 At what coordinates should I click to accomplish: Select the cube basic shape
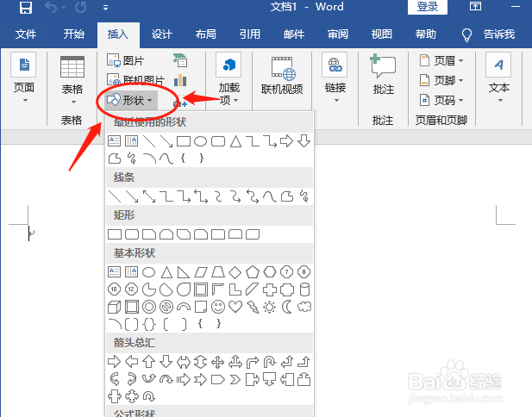point(115,308)
